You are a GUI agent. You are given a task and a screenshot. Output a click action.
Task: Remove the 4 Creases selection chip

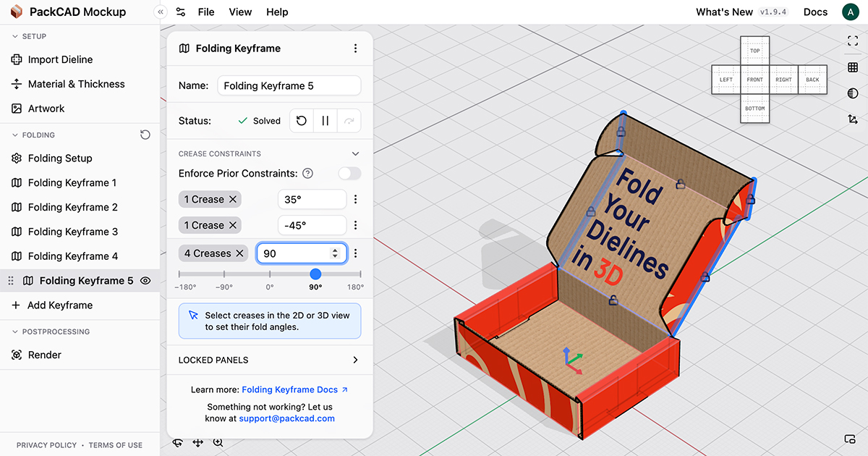[x=239, y=253]
